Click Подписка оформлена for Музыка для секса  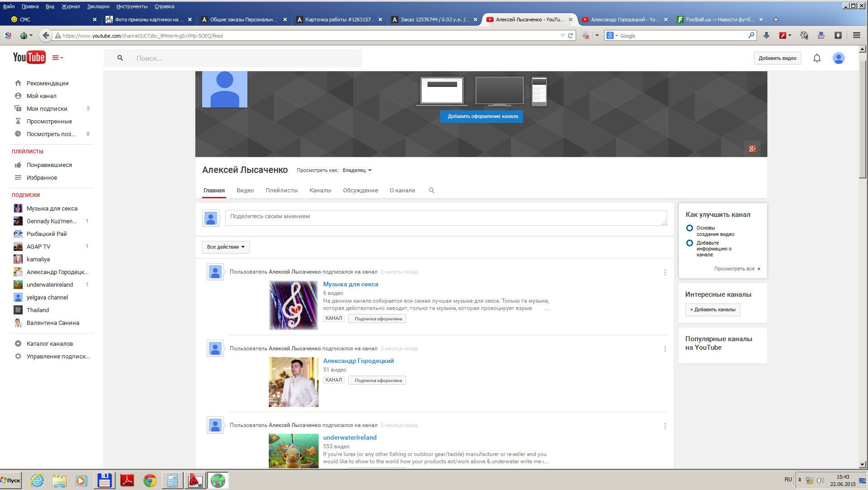377,319
